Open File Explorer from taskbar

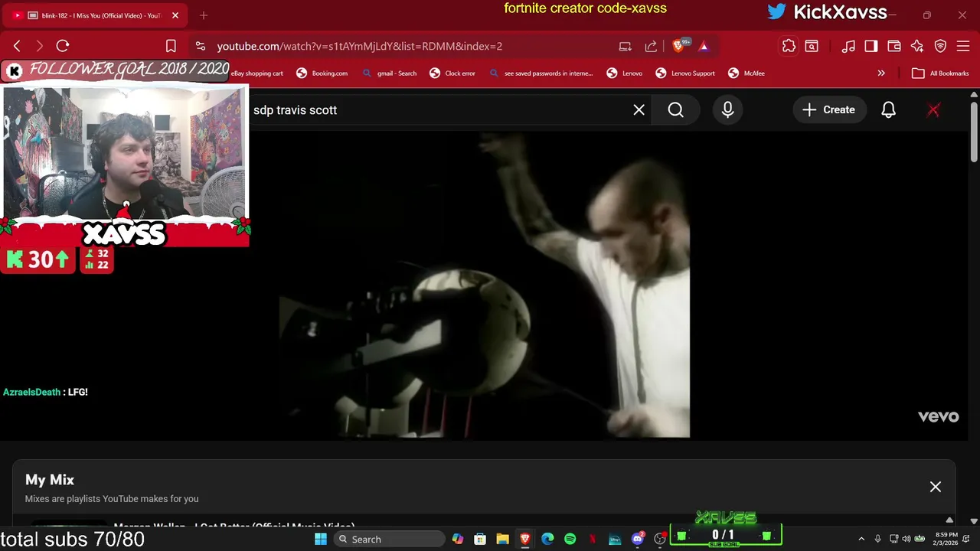pyautogui.click(x=502, y=540)
